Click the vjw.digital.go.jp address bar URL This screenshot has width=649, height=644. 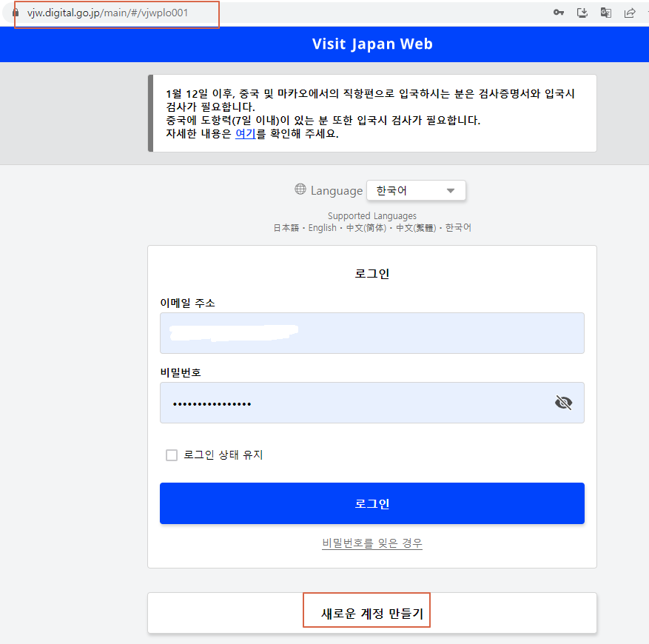coord(107,13)
